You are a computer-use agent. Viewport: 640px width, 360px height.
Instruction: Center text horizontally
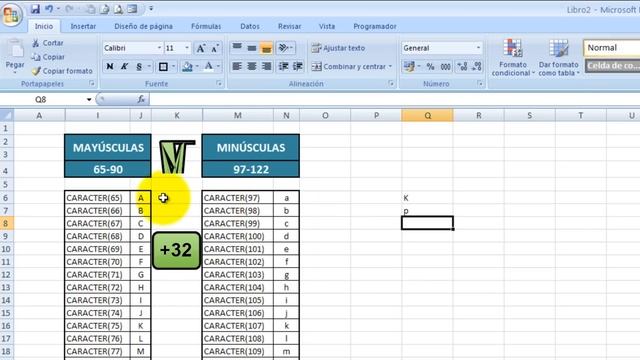[x=252, y=66]
